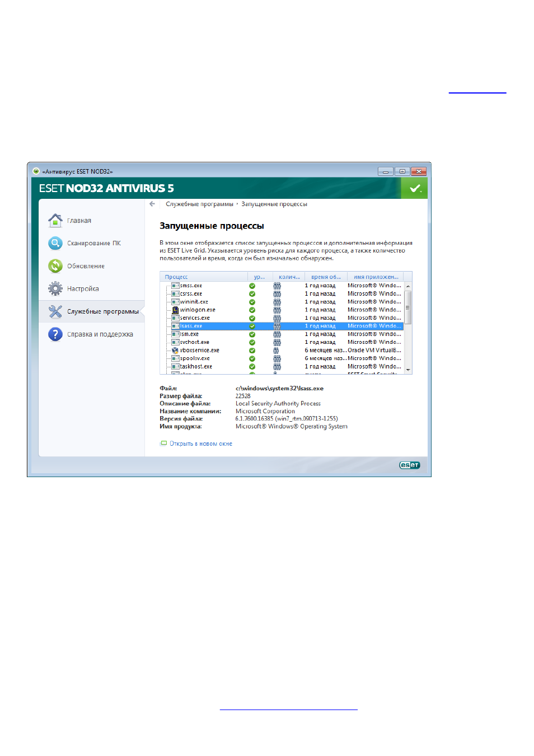Click the process list scrollbar thumb

point(408,307)
